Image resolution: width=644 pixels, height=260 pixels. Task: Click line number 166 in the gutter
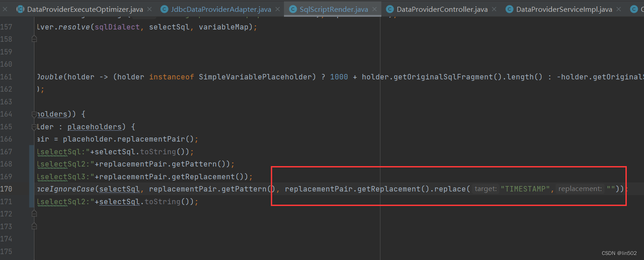point(6,139)
